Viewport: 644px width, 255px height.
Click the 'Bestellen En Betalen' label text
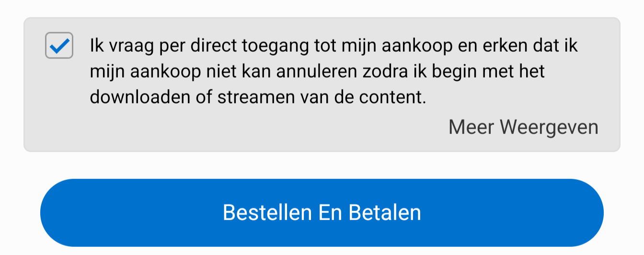click(x=322, y=213)
